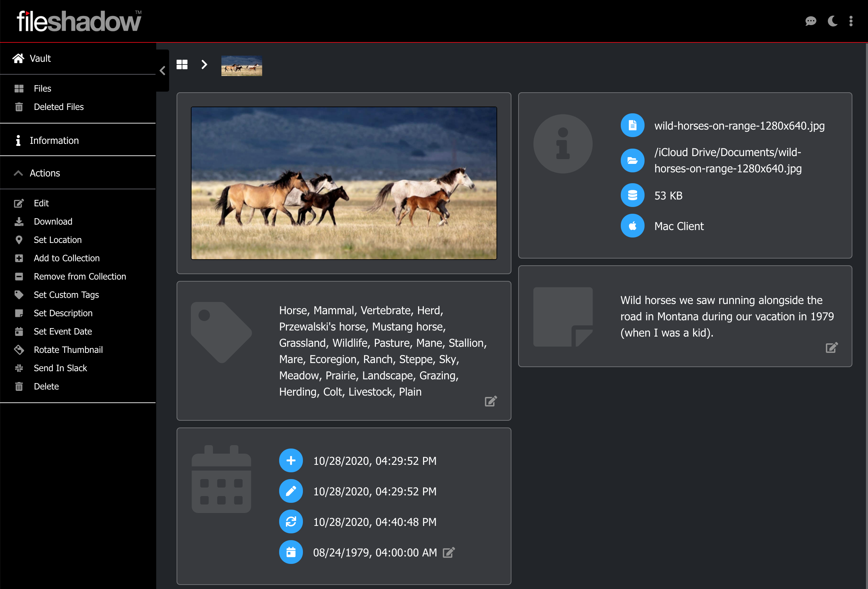Toggle dark mode with the moon icon
This screenshot has width=868, height=589.
pyautogui.click(x=833, y=21)
